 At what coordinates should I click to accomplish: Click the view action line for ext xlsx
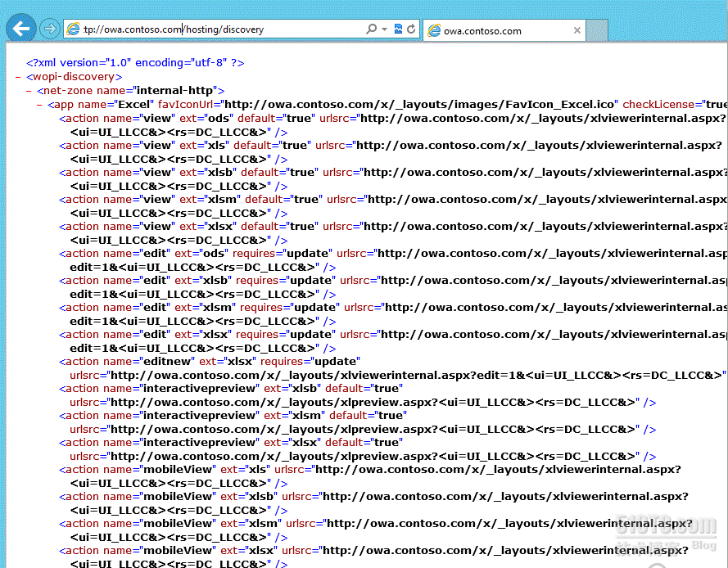tap(393, 226)
